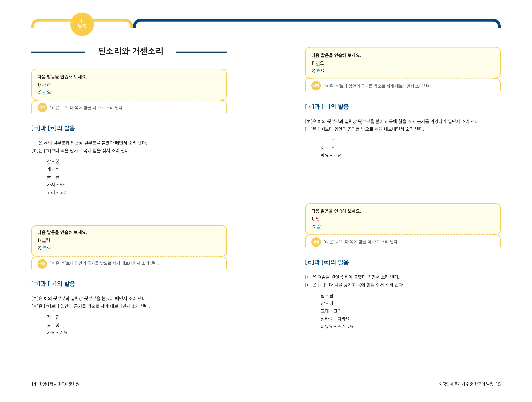Screen dimensions: 532x402
Task: Click the heading [ㄷ]과 [ㄸ]의 발음
Action: point(327,262)
